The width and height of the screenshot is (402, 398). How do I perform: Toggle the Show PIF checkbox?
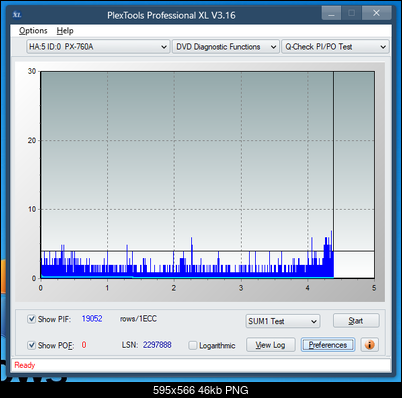click(x=31, y=319)
